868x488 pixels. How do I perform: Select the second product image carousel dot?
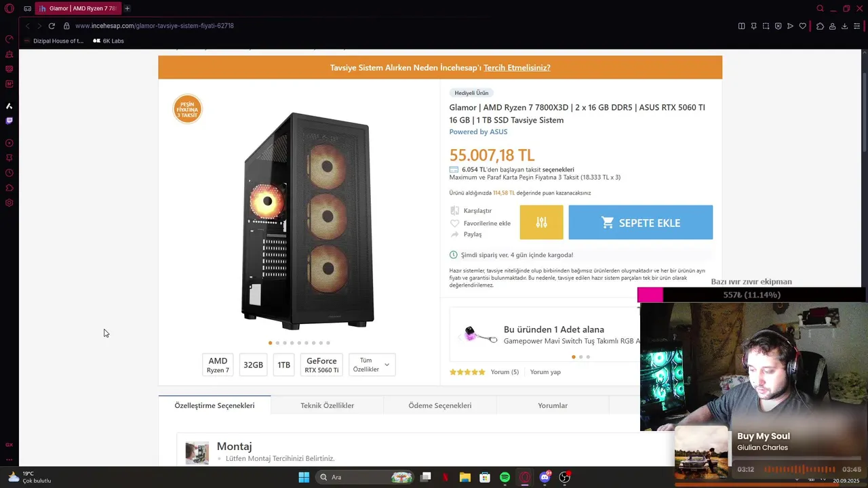277,343
